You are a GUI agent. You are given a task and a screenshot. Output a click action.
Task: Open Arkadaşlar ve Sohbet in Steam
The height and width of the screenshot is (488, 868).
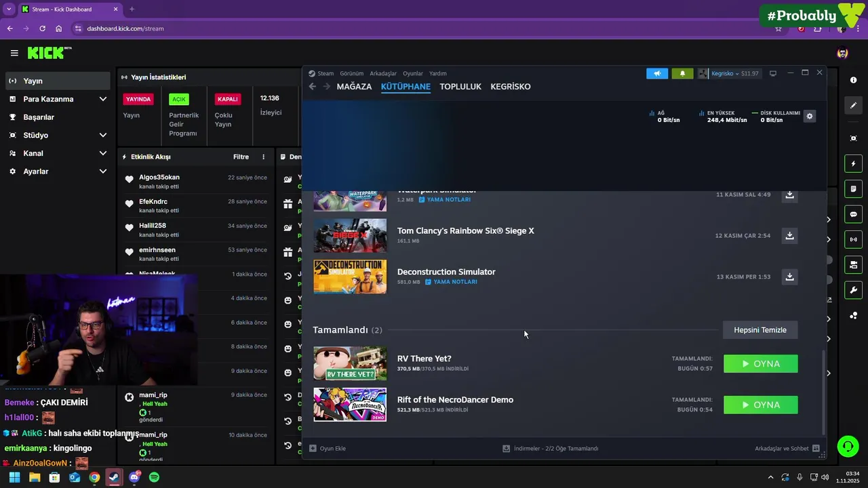pos(787,449)
